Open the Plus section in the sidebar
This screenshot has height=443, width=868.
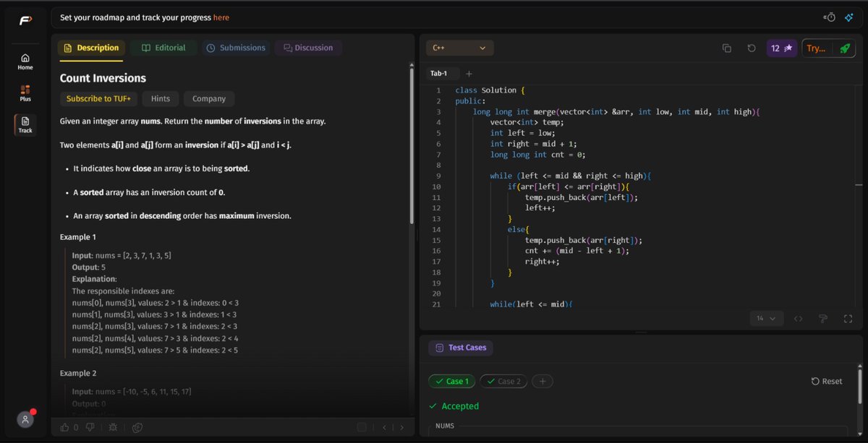25,93
